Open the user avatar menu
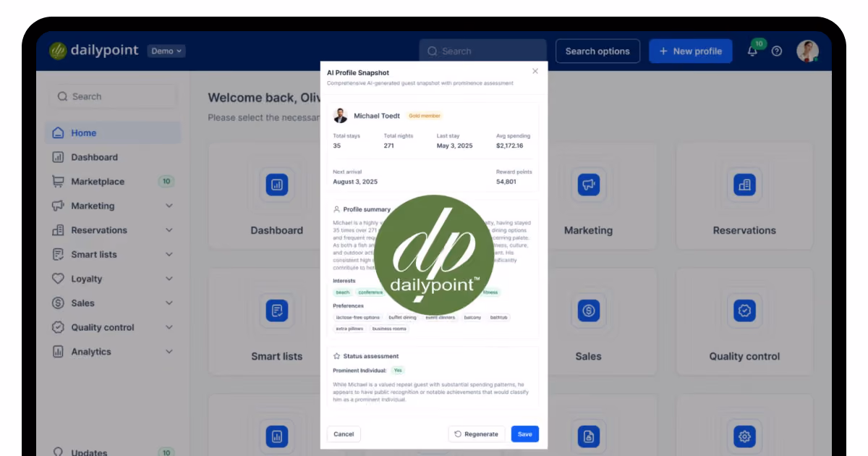Viewport: 868px width, 456px height. [807, 51]
